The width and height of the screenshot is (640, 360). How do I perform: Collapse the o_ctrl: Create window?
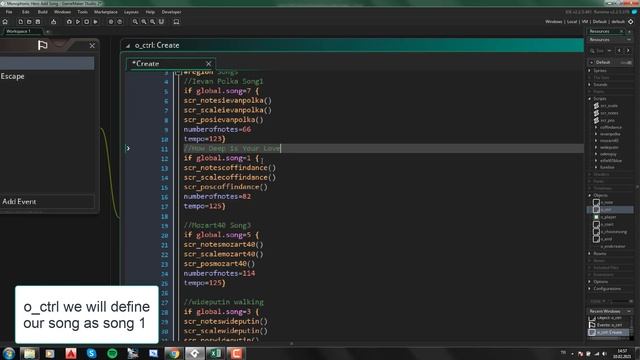(128, 46)
